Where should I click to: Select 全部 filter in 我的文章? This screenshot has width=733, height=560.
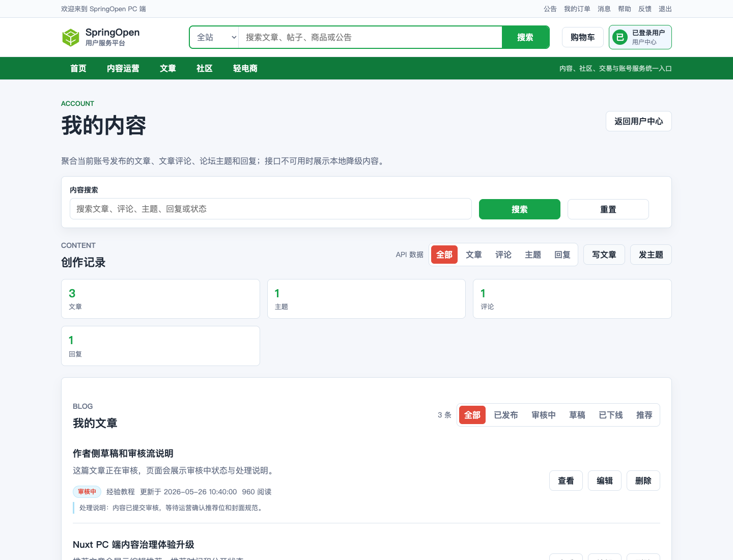pyautogui.click(x=472, y=415)
